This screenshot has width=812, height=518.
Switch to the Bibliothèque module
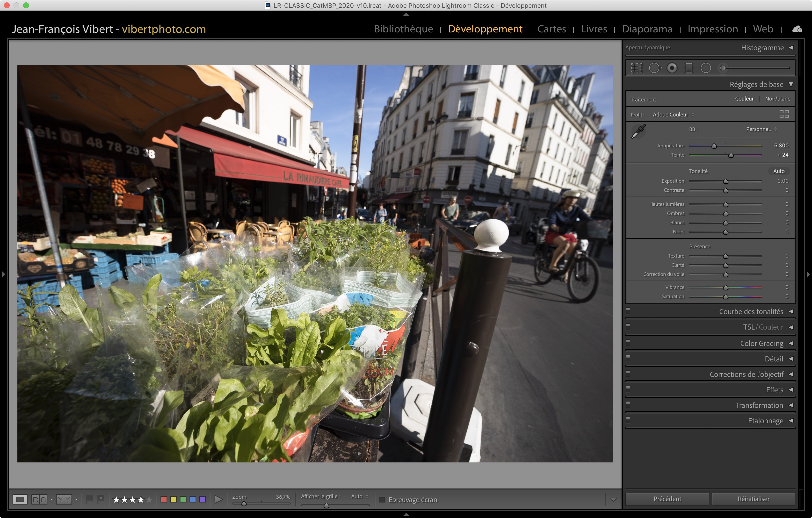click(x=403, y=29)
